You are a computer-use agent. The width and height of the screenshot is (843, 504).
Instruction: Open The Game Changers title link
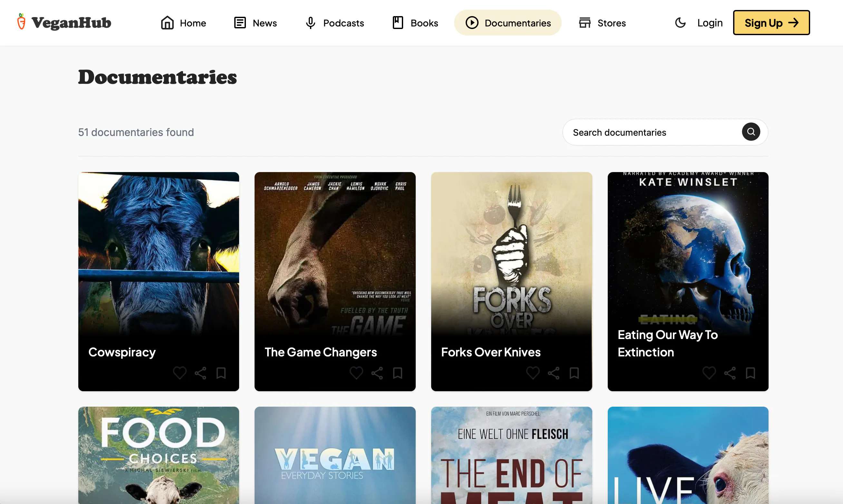coord(321,352)
